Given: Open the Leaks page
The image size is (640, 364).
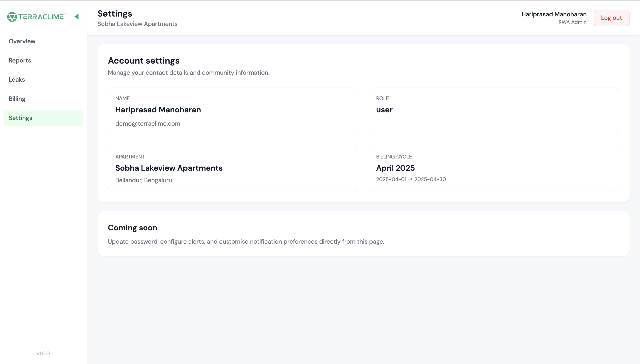Looking at the screenshot, I should (x=43, y=79).
